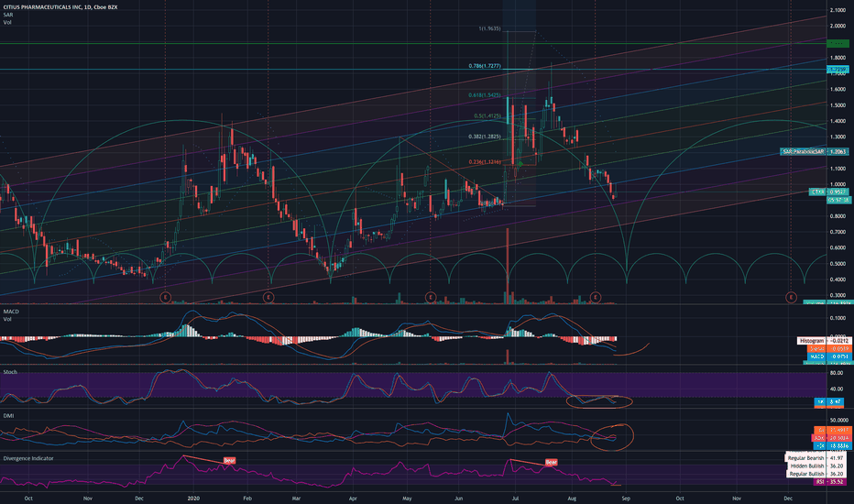The image size is (854, 504).
Task: Select the SAR indicator legend
Action: [x=7, y=15]
